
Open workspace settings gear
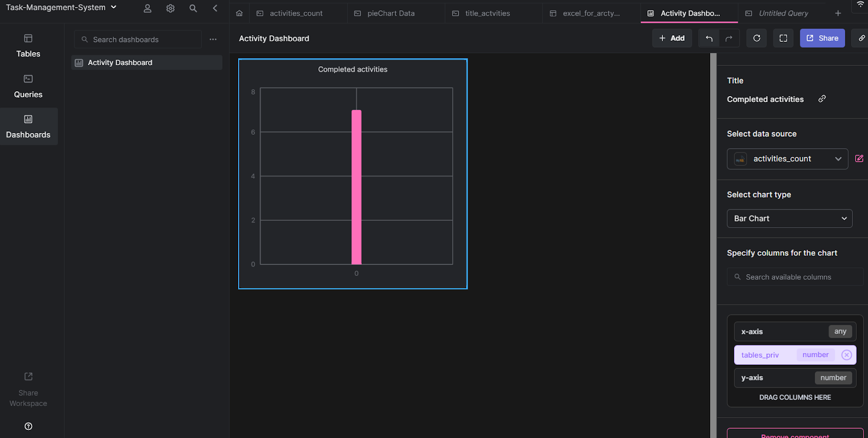point(170,8)
